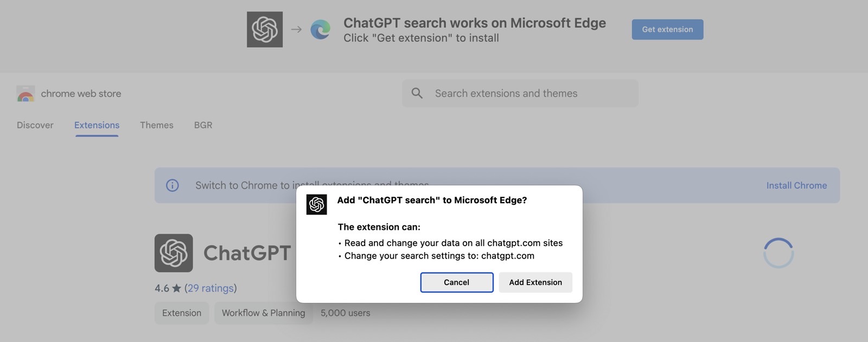Click the arrow between ChatGPT and Edge logos
This screenshot has width=868, height=342.
296,29
